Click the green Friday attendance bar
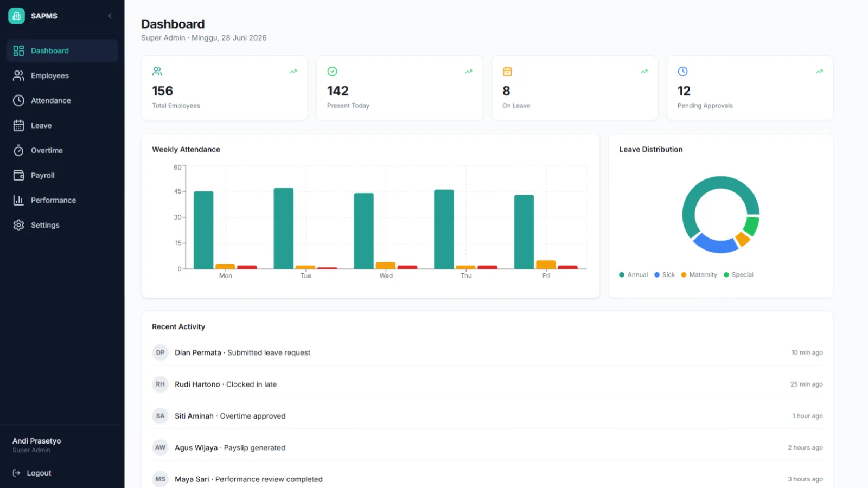The height and width of the screenshot is (488, 868). pos(524,232)
